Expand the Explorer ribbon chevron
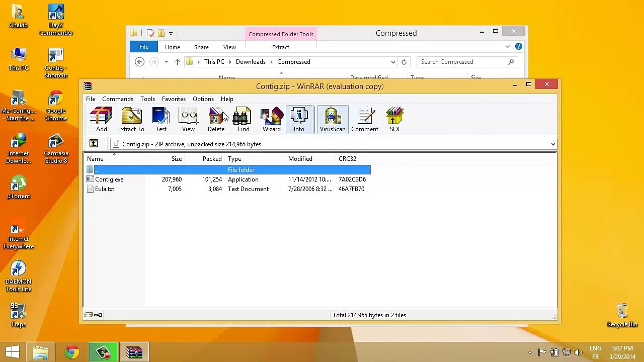The image size is (644, 362). coord(507,47)
